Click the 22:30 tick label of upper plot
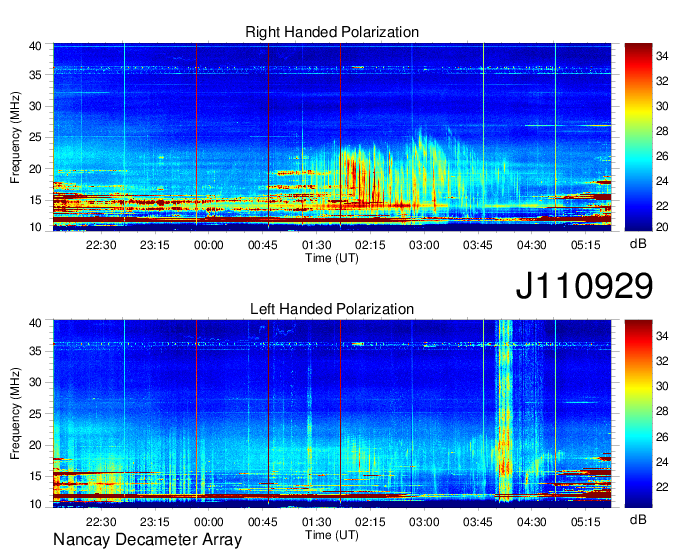 [101, 245]
